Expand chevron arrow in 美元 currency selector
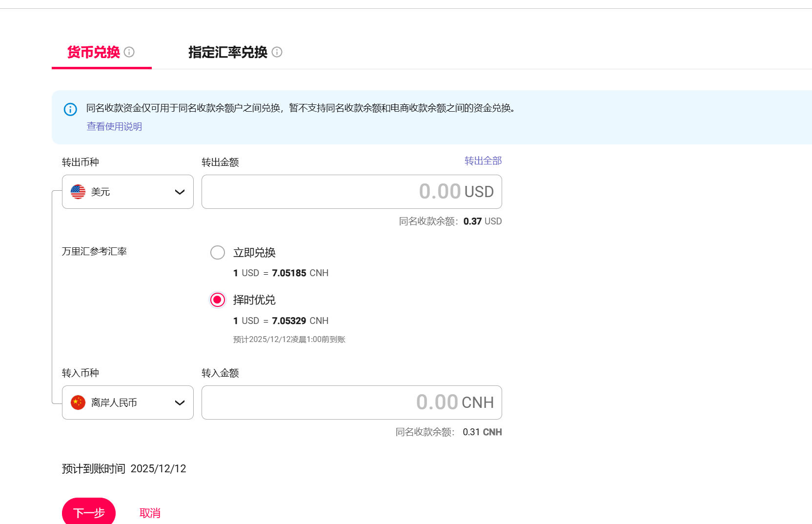812x524 pixels. pos(180,192)
